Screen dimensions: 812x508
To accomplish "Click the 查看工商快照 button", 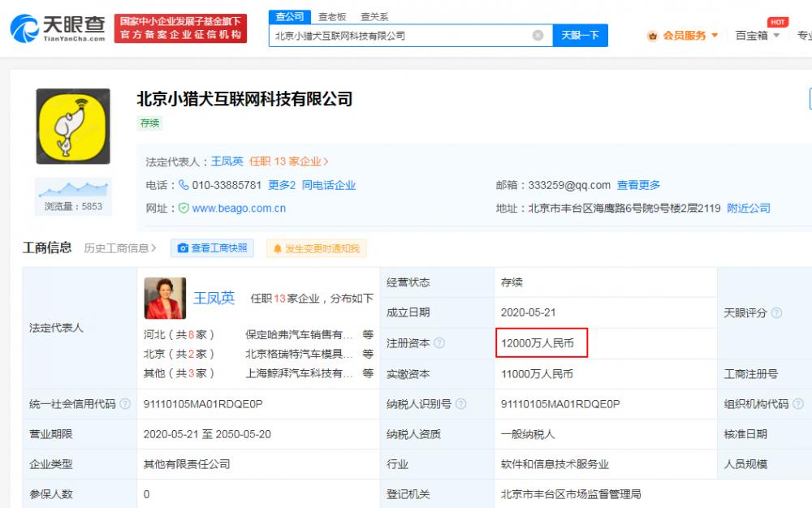I will pos(212,248).
